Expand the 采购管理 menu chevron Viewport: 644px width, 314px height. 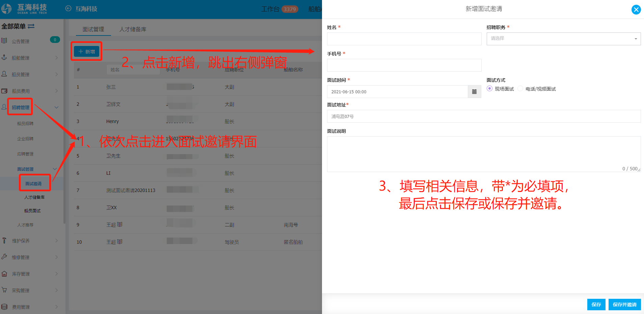(56, 290)
